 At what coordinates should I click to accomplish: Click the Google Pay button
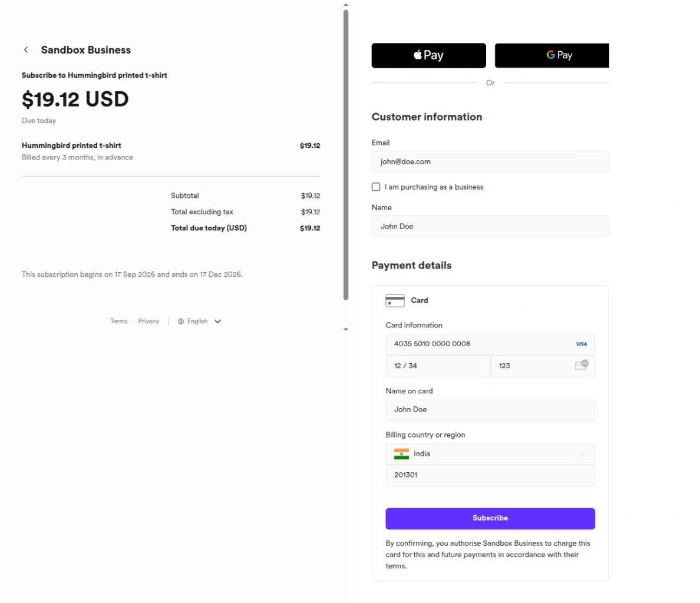coord(552,55)
